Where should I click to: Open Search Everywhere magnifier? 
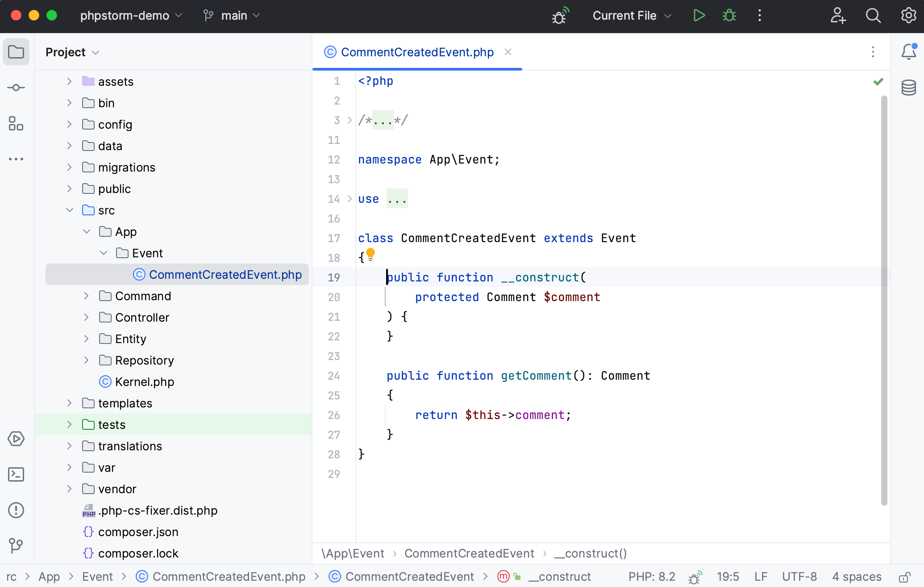[873, 16]
